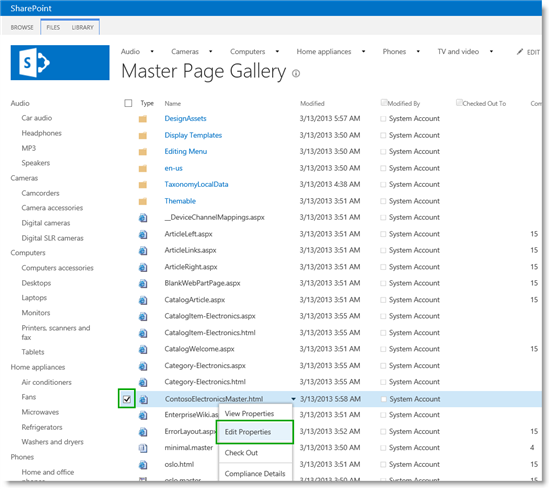Click ArticleLeft.aspx page file icon
Screen dimensions: 550x489
click(143, 234)
